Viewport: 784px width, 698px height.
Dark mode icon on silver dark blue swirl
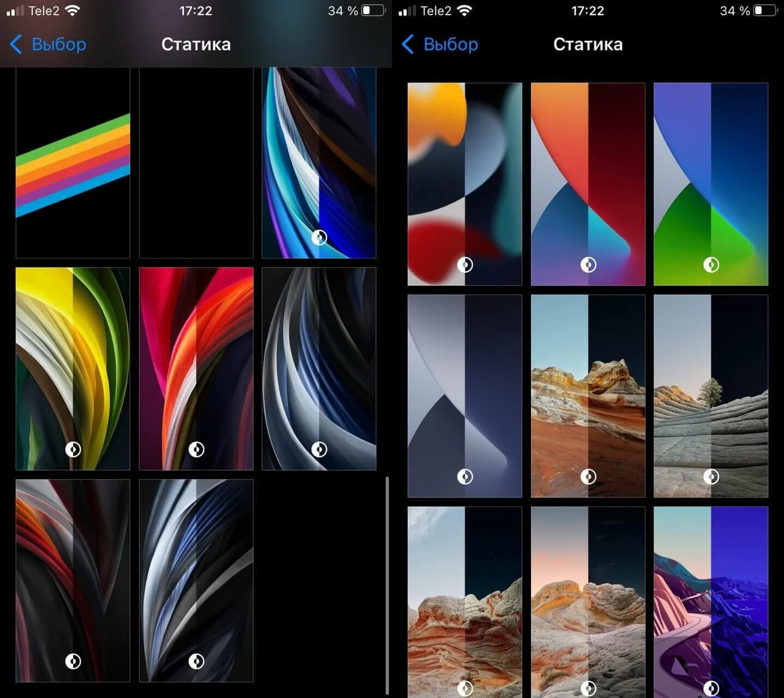319,449
